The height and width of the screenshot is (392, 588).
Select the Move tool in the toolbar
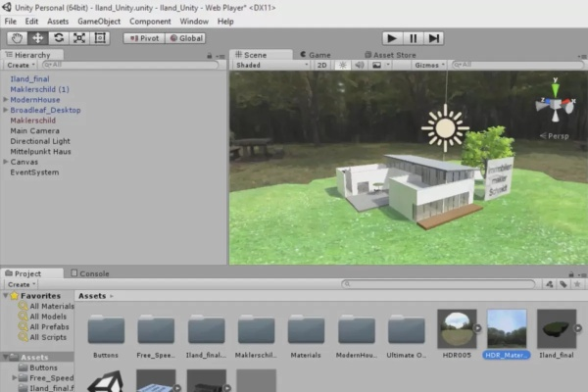tap(37, 38)
